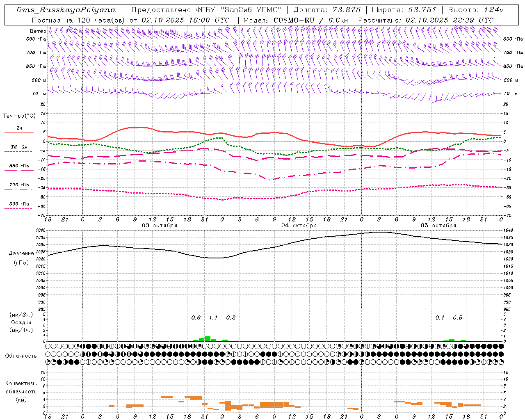
Task: Click the (км) unit label for convective cloud
Action: coord(21,399)
